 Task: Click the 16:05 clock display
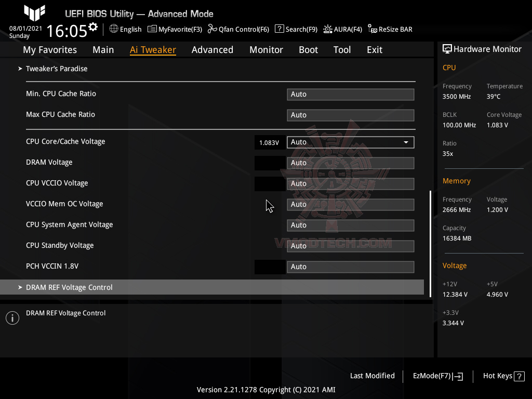click(67, 31)
